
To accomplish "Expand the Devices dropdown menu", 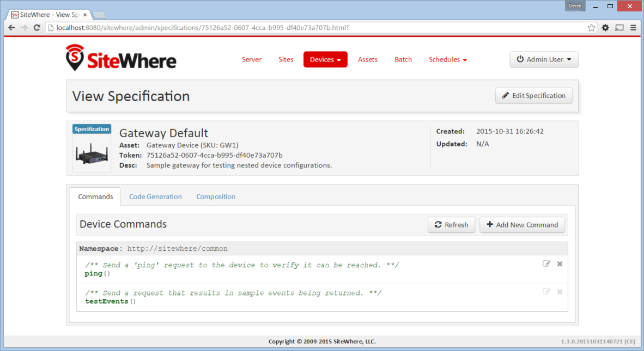I will 325,59.
